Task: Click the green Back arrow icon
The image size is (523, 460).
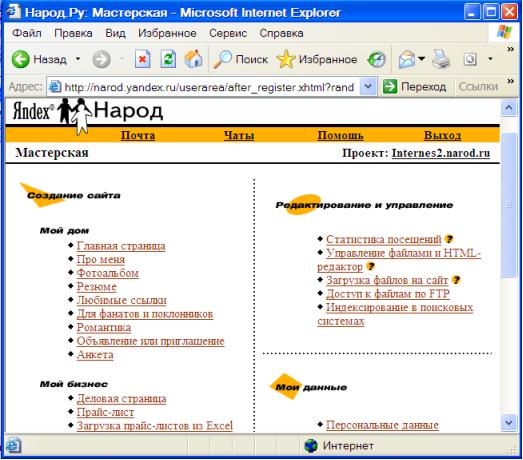Action: [x=20, y=59]
